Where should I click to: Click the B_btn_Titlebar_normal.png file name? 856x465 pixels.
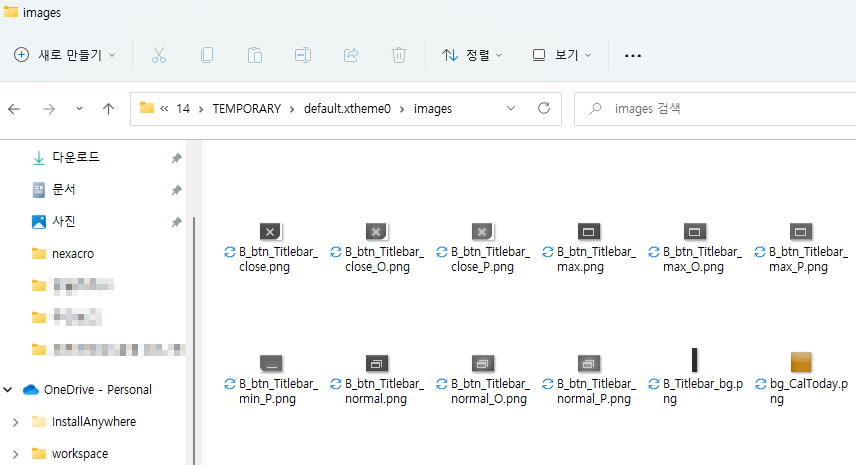click(x=384, y=391)
